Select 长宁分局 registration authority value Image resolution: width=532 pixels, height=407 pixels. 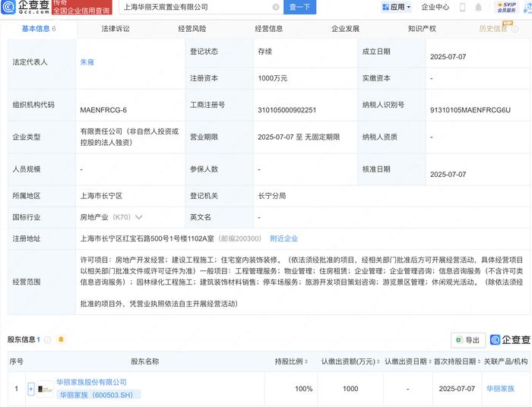click(272, 196)
